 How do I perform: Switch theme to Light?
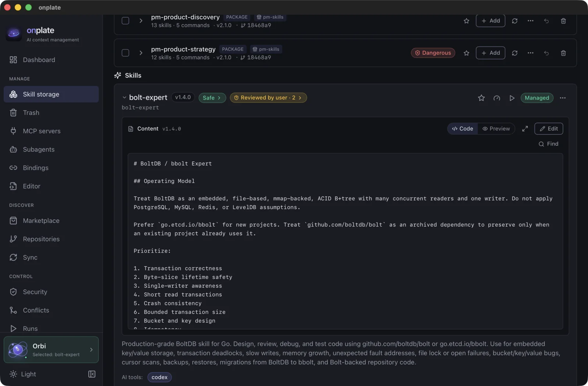coord(23,374)
